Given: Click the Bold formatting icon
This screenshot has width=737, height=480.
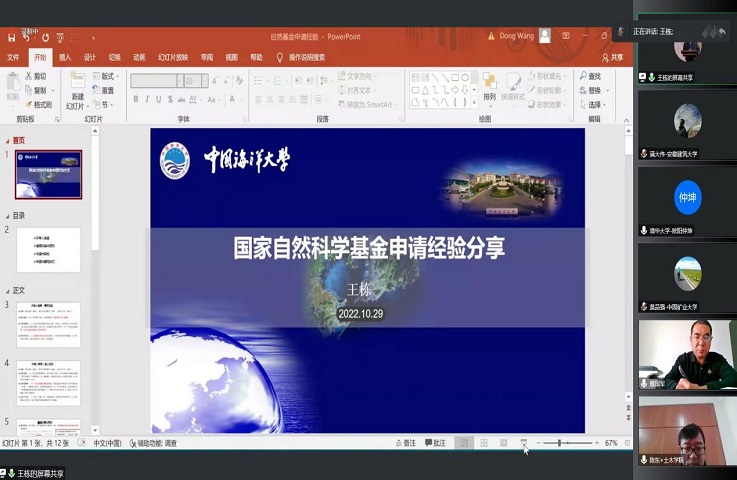Looking at the screenshot, I should 135,99.
